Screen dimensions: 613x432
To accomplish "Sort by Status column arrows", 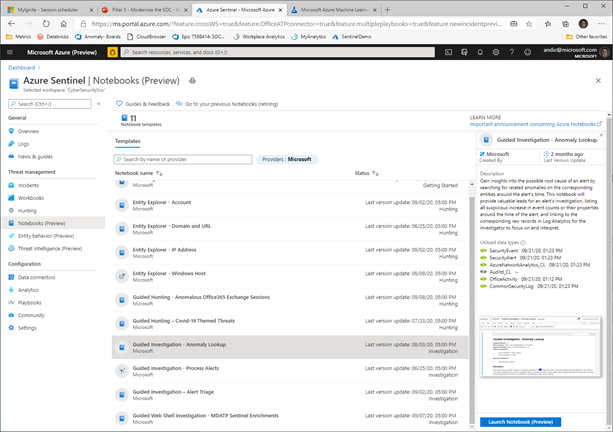I will pos(375,173).
